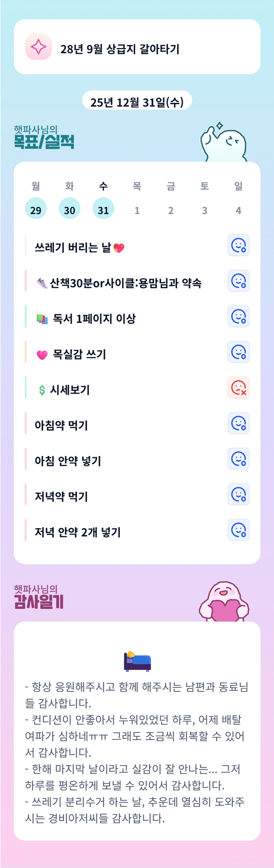This screenshot has height=868, width=274.
Task: Click the sparkle star goal icon
Action: 38,46
